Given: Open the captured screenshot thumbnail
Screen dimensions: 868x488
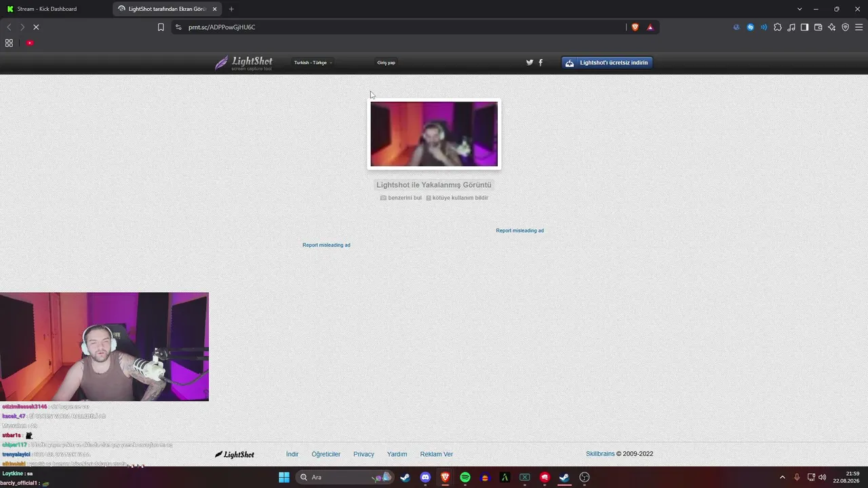Looking at the screenshot, I should 434,134.
